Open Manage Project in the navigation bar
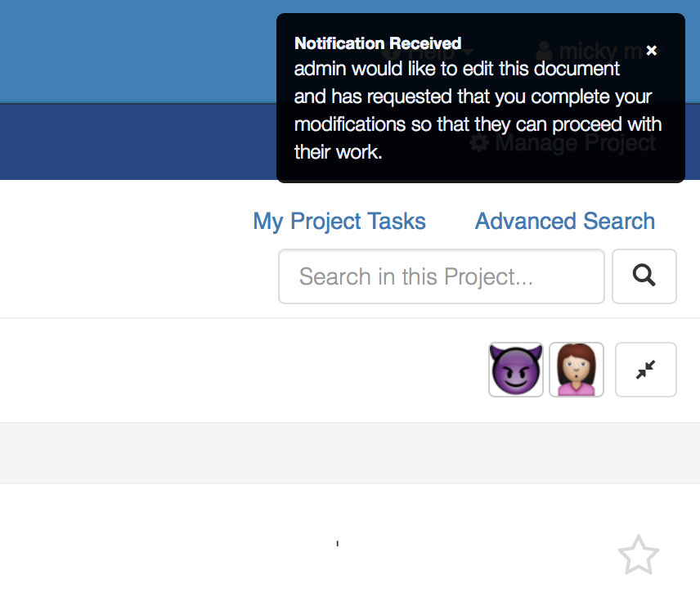Screen dimensions: 700x597 click(x=563, y=143)
